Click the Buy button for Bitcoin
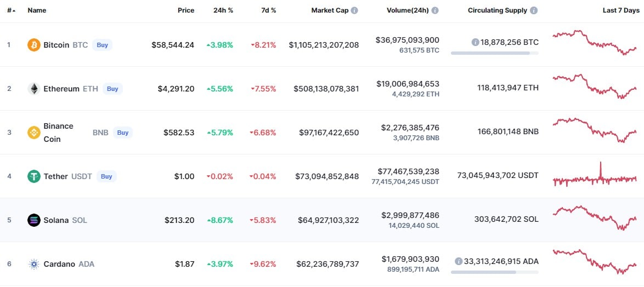 (x=102, y=45)
